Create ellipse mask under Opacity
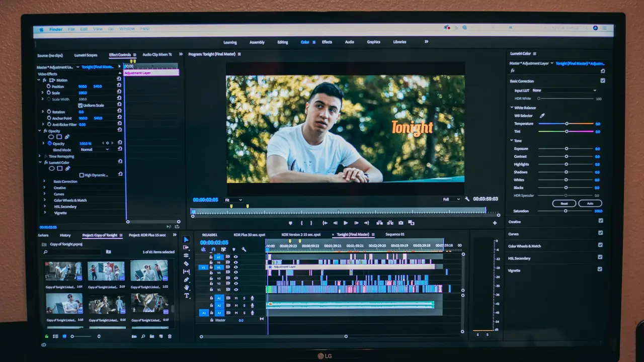The image size is (644, 362). click(51, 137)
